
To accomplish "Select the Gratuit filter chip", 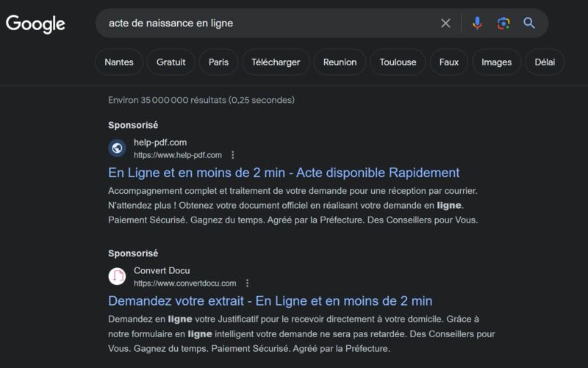I will [171, 62].
